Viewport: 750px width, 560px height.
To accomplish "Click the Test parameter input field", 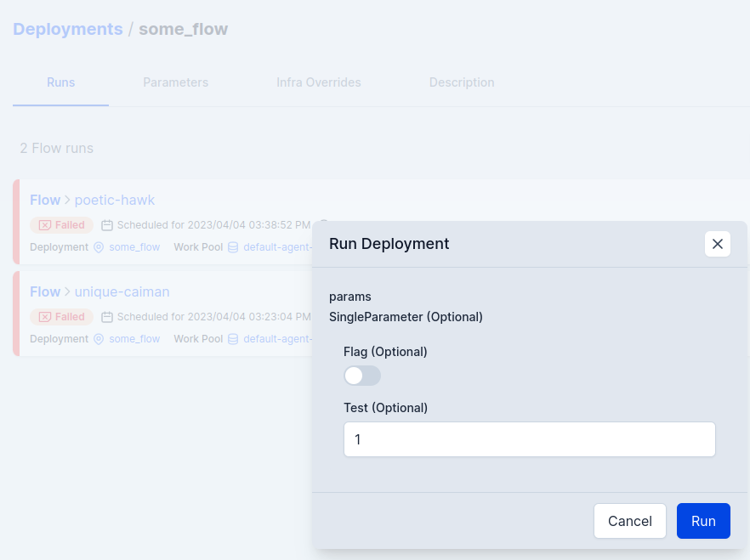I will pyautogui.click(x=529, y=439).
